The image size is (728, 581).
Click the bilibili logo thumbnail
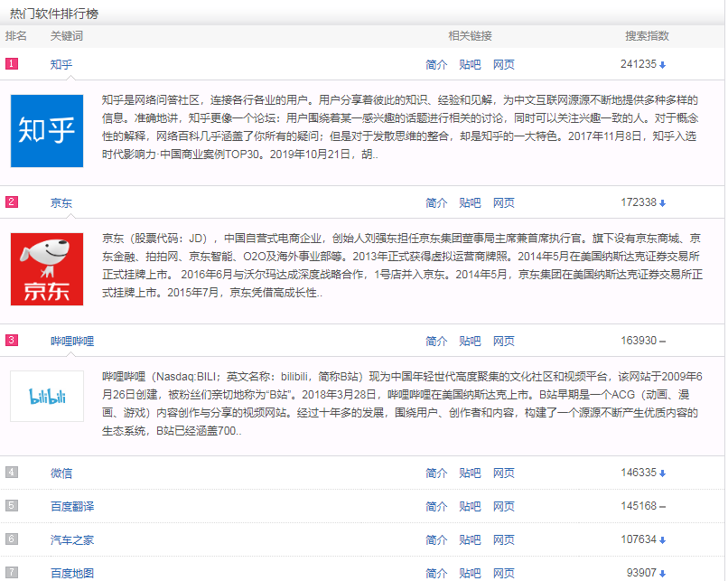[47, 396]
